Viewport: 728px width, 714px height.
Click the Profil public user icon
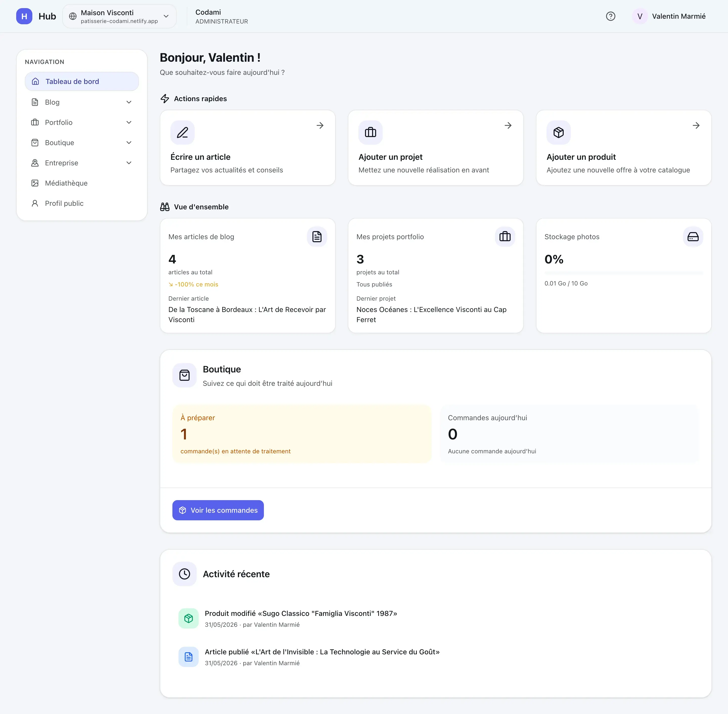[x=35, y=203]
